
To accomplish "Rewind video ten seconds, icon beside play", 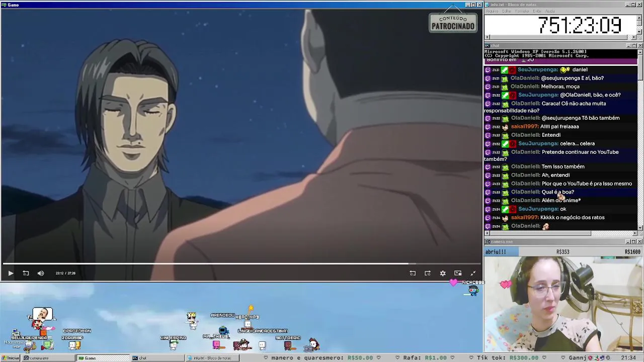I will click(x=26, y=273).
